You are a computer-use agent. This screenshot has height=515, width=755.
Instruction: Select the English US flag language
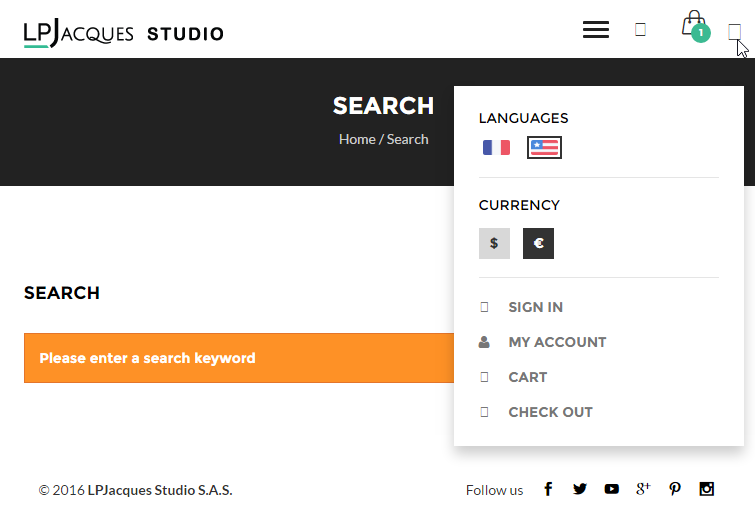[x=544, y=147]
